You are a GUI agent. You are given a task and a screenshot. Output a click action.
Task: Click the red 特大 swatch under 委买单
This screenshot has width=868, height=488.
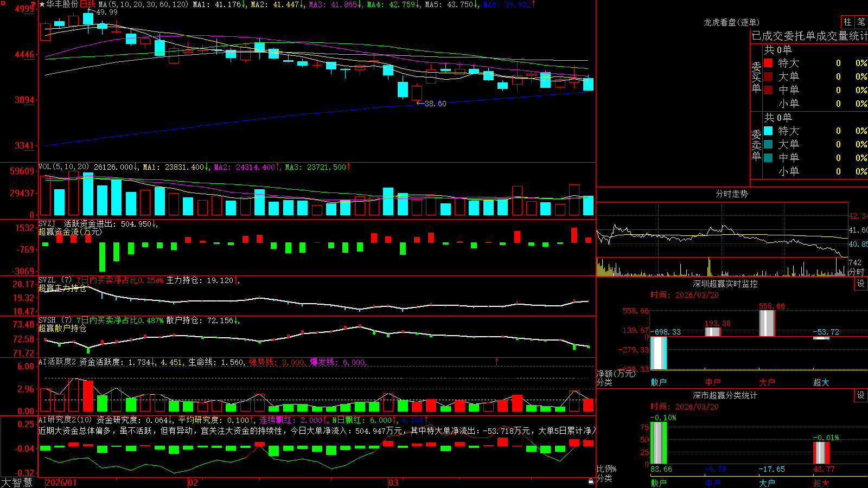click(x=768, y=63)
